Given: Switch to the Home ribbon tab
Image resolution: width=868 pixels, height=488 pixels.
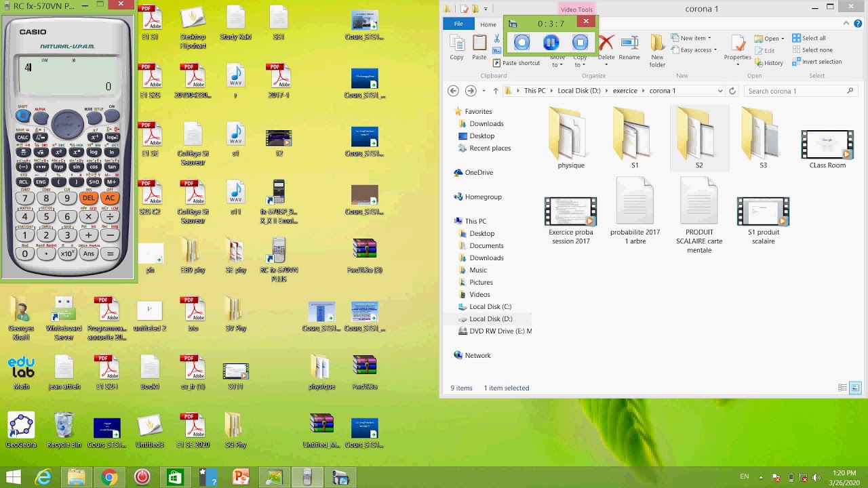Looking at the screenshot, I should pos(488,24).
